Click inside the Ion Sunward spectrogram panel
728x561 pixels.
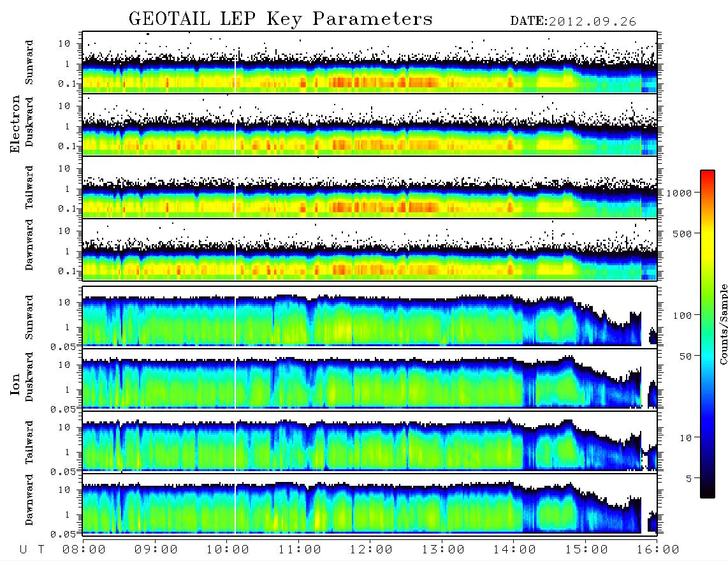pos(370,317)
